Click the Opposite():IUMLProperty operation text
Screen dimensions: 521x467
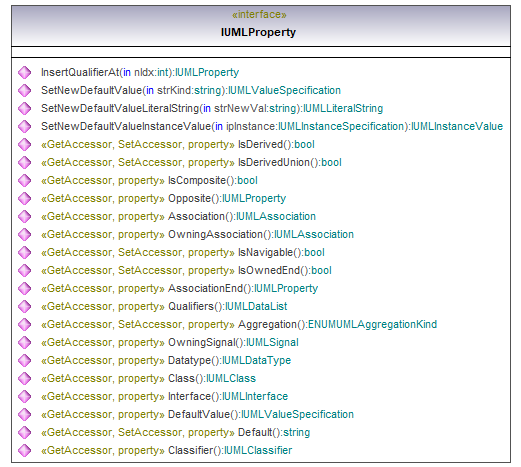[x=227, y=198]
